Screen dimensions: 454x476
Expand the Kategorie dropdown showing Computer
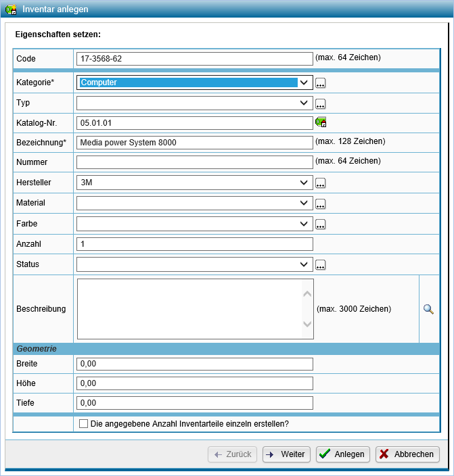304,82
